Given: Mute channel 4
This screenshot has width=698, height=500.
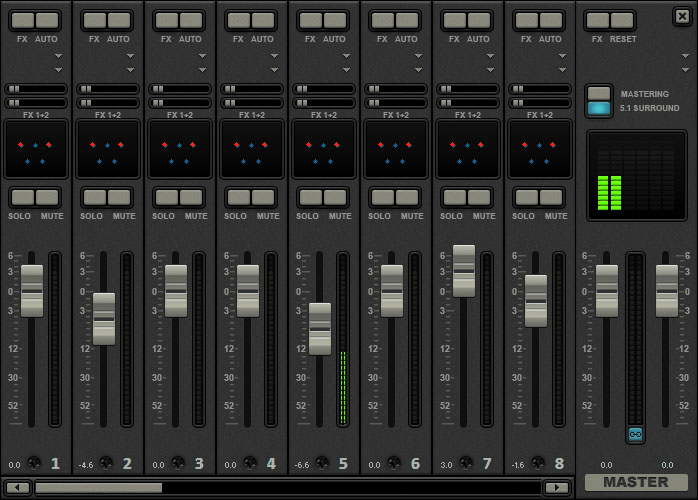Looking at the screenshot, I should (263, 197).
